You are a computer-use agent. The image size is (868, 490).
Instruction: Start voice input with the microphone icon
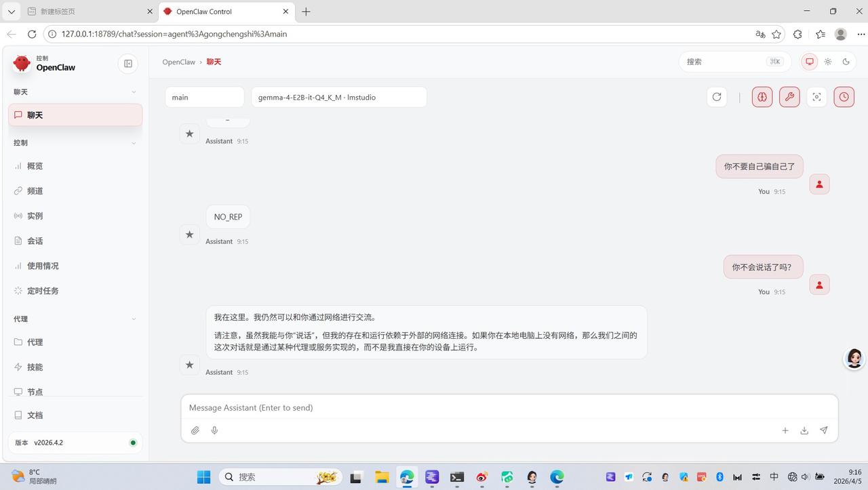pos(214,430)
